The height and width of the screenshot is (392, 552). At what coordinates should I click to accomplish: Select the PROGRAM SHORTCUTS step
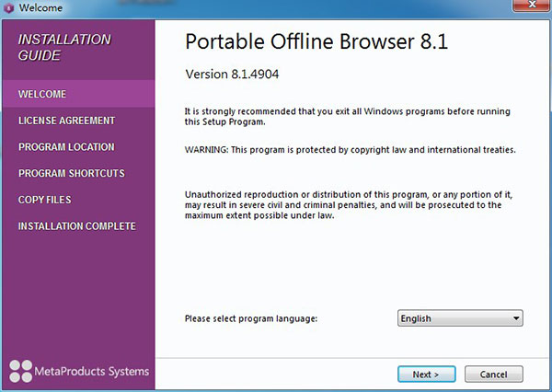point(72,173)
